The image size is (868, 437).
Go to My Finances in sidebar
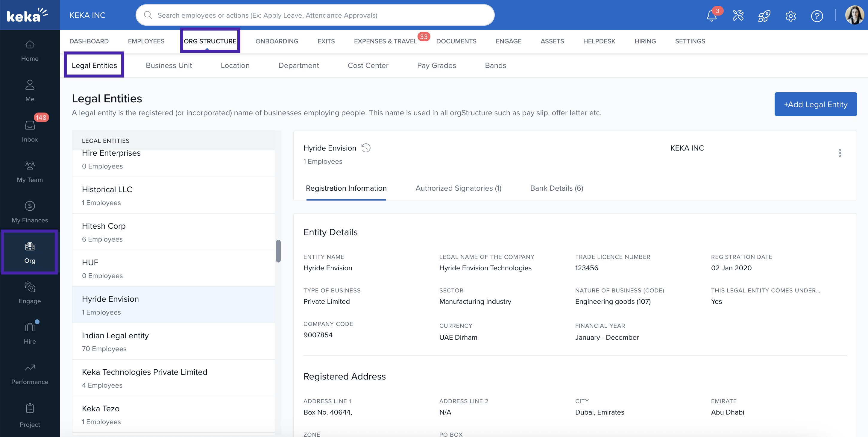point(30,212)
